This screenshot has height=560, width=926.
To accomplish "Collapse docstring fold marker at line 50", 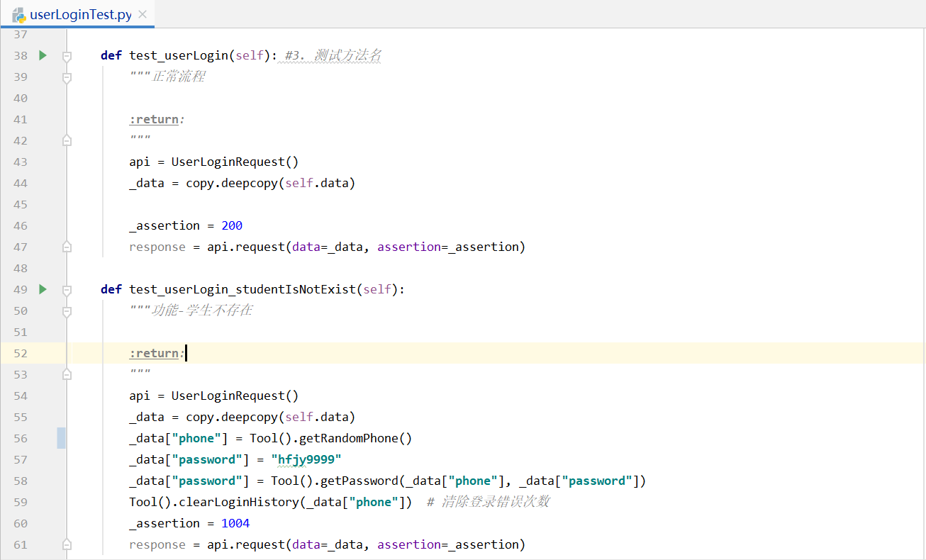I will [67, 310].
